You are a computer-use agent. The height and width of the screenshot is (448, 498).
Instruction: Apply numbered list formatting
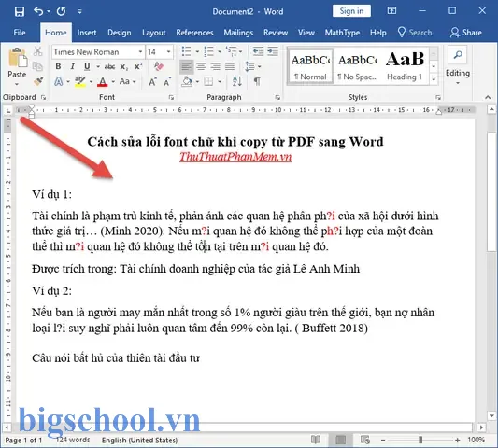(208, 51)
